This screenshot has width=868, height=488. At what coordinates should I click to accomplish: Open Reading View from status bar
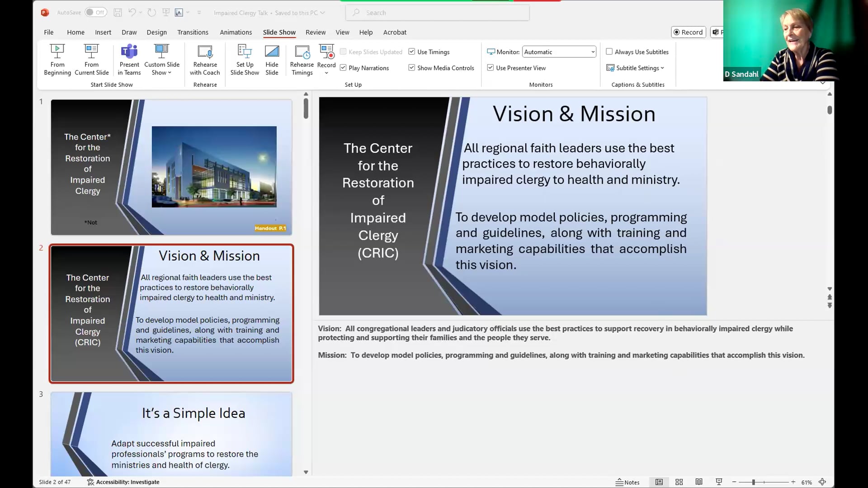(x=699, y=482)
